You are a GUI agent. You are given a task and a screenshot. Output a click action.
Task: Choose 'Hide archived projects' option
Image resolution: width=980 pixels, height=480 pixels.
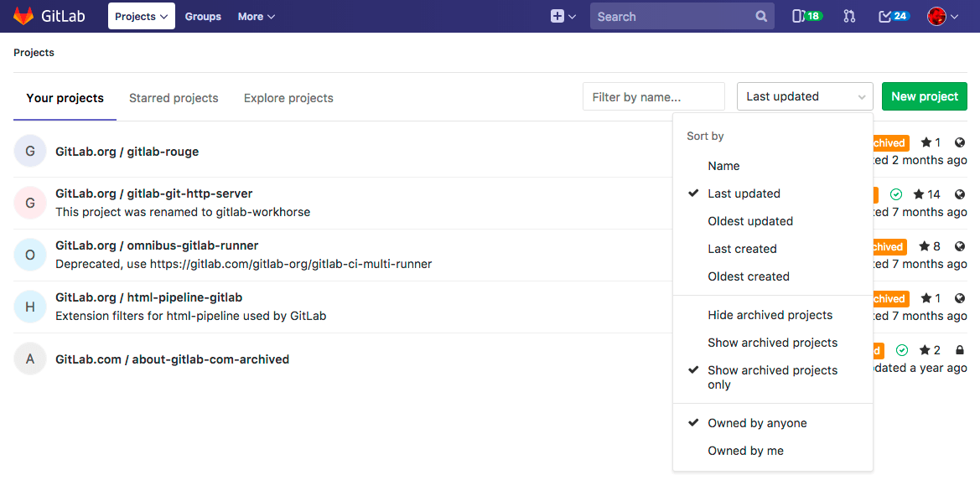click(x=770, y=315)
